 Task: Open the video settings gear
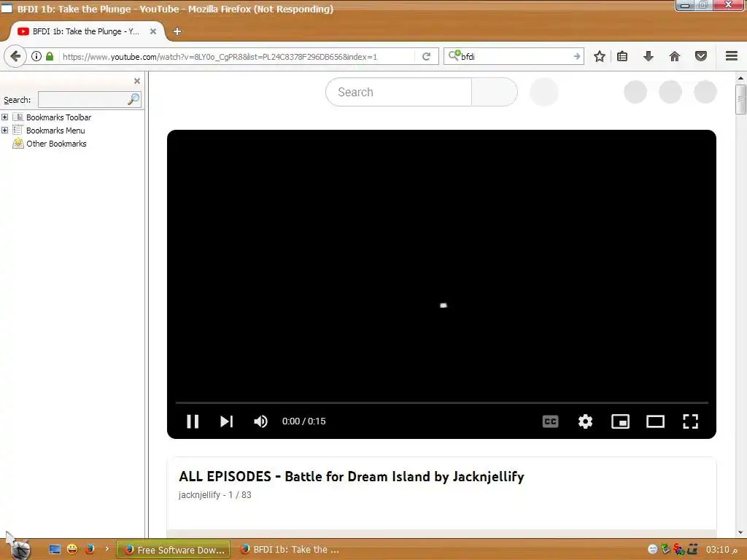tap(585, 421)
